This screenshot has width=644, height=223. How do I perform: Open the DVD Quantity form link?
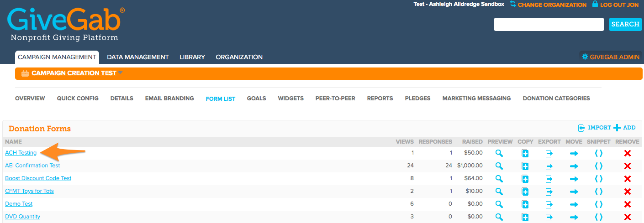tap(23, 217)
